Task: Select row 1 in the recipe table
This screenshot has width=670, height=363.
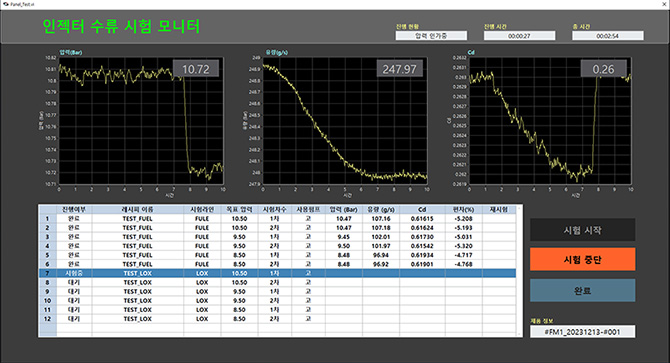Action: pyautogui.click(x=277, y=219)
